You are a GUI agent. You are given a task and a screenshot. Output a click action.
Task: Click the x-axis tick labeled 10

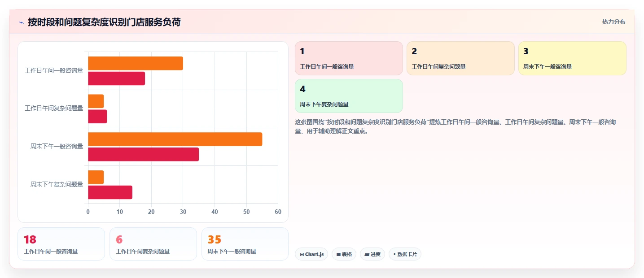pos(119,212)
